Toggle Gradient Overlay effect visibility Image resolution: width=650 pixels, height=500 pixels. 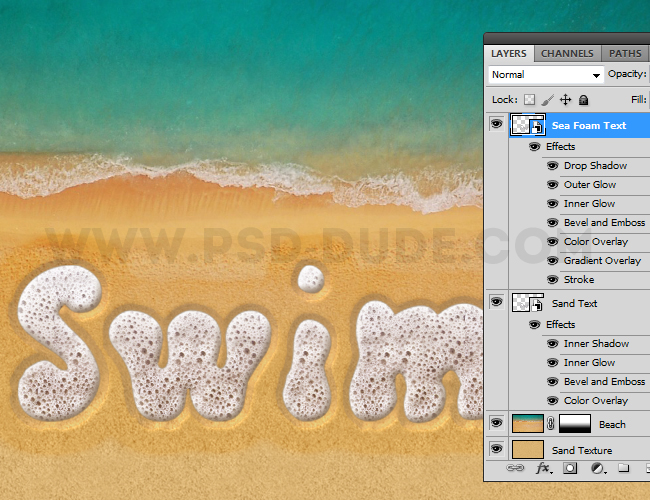pyautogui.click(x=552, y=261)
